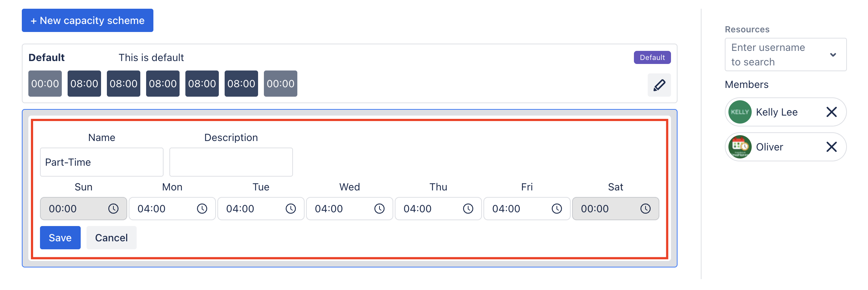Save the Part-Time scheme

[60, 237]
